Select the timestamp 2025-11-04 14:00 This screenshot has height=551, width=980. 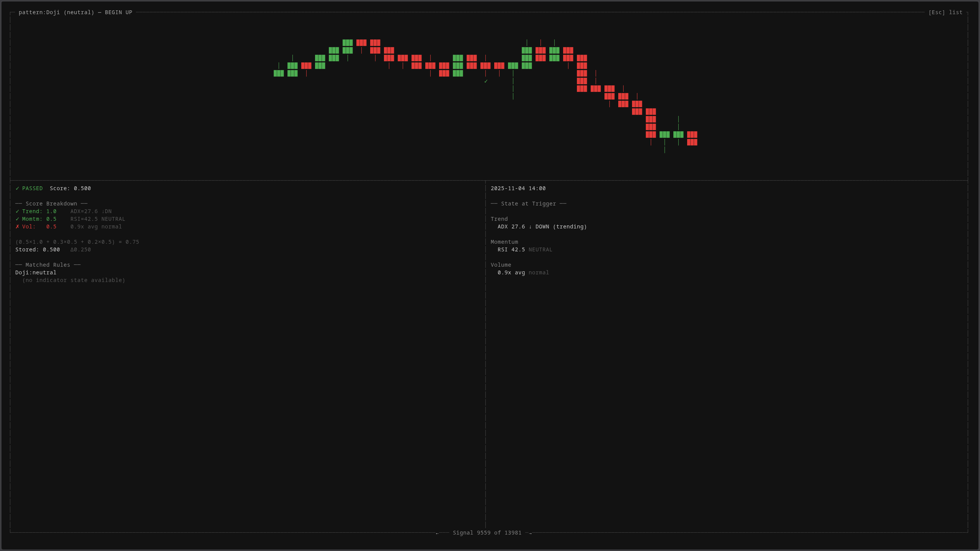518,188
